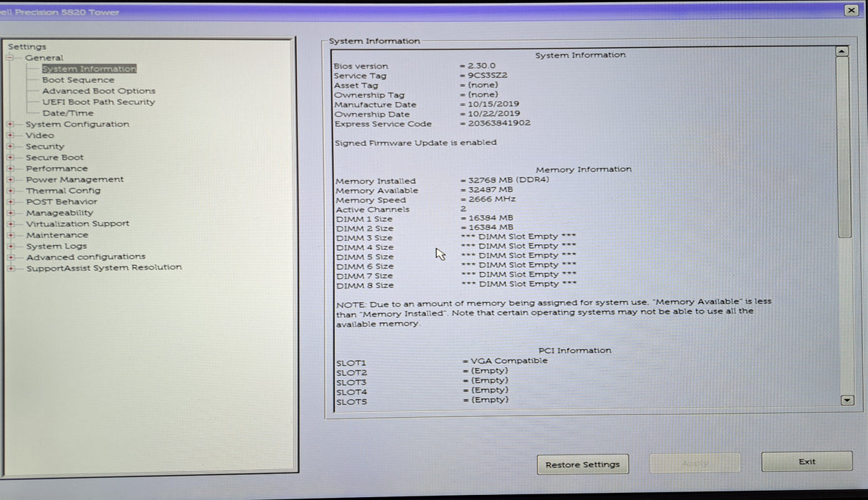This screenshot has height=500, width=868.
Task: Select SupportAssist System Resolution label
Action: [x=104, y=268]
